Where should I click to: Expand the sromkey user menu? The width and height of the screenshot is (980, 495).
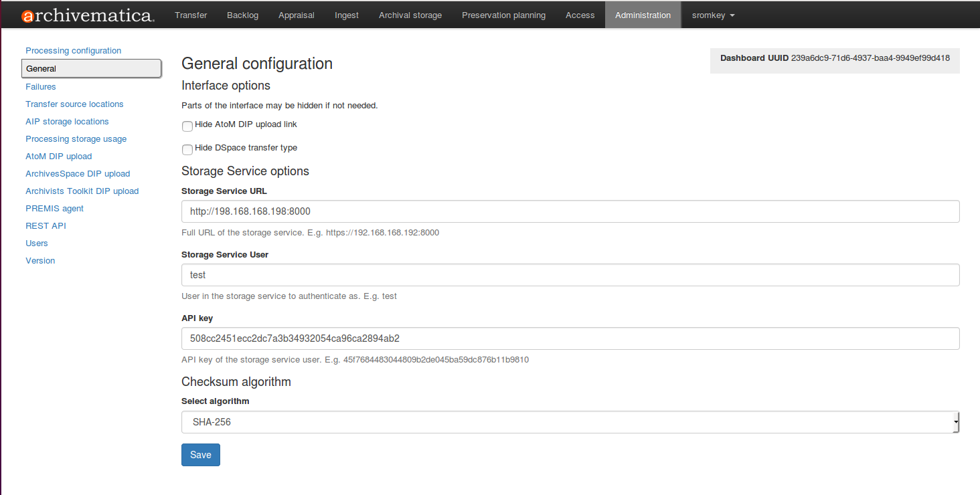pyautogui.click(x=713, y=15)
